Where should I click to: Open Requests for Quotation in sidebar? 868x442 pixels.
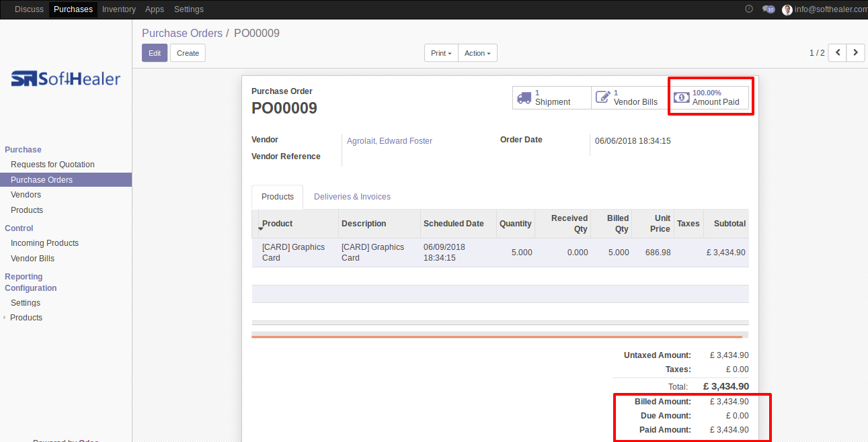point(52,165)
